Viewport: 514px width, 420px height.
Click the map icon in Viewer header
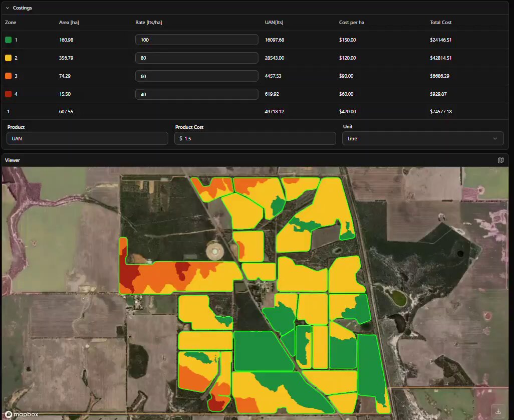pos(500,160)
